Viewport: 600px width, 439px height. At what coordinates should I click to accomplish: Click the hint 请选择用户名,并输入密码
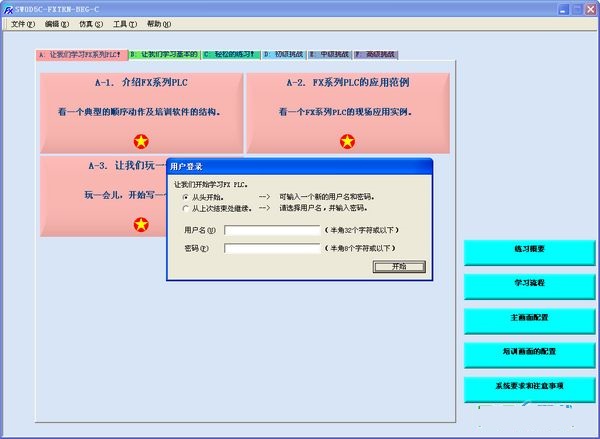(x=323, y=208)
